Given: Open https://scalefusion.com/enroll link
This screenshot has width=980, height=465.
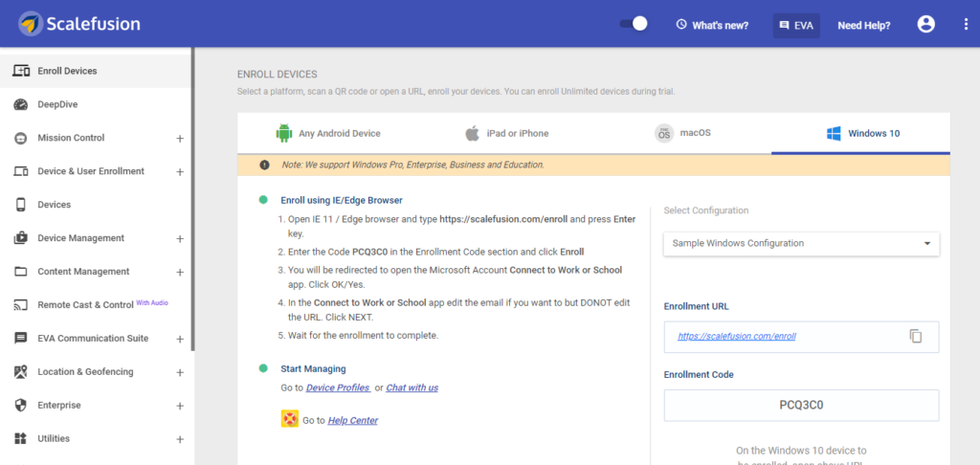Looking at the screenshot, I should point(737,336).
